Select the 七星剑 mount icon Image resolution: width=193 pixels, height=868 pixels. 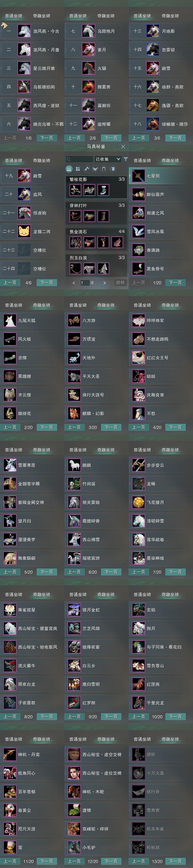(x=138, y=176)
